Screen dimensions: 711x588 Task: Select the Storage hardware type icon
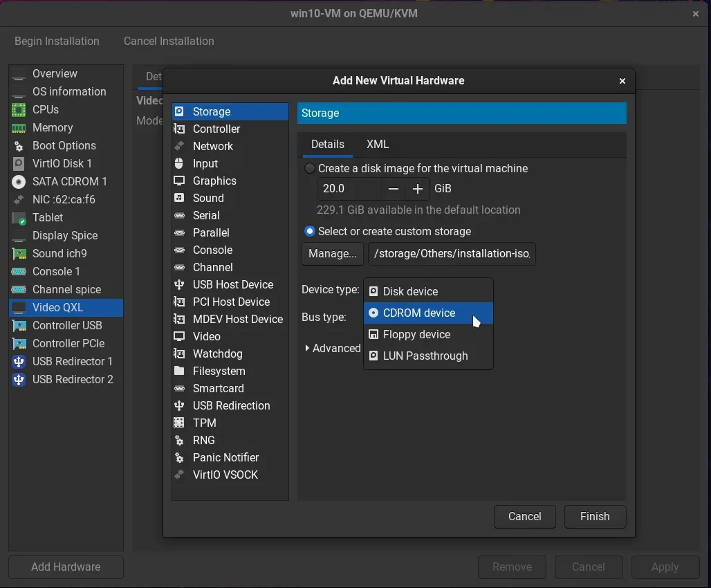click(x=180, y=111)
